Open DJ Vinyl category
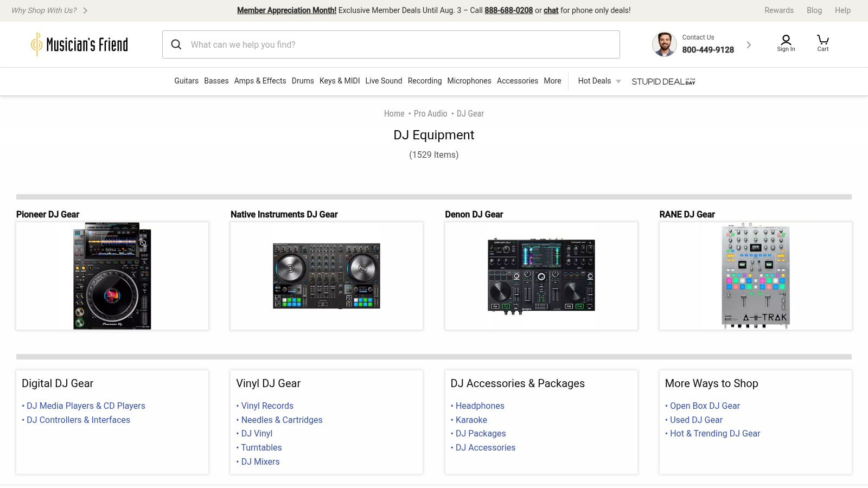The image size is (868, 488). tap(257, 433)
